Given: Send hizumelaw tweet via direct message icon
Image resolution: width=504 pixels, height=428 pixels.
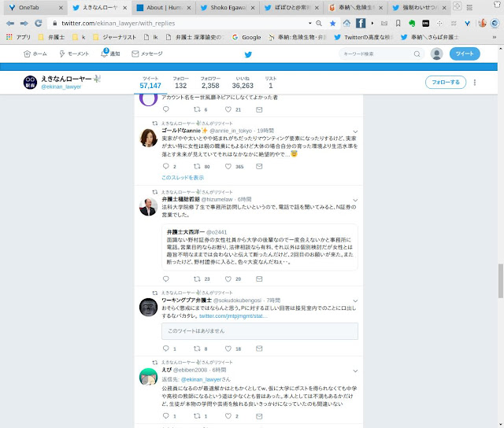Looking at the screenshot, I should tap(259, 279).
